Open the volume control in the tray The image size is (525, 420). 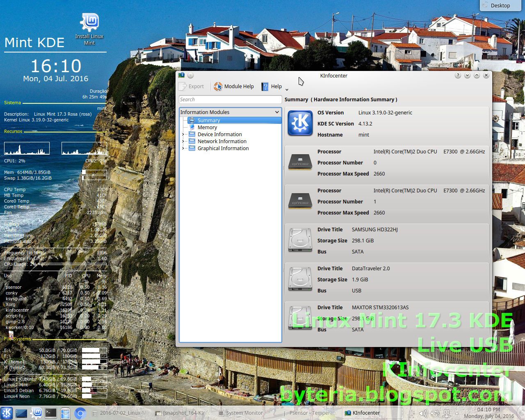pos(422,413)
